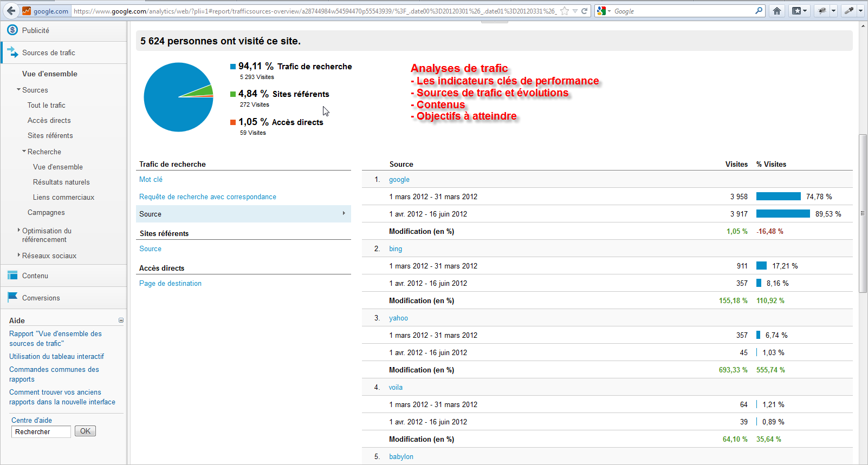
Task: Open the Centre d'aide link
Action: [x=31, y=420]
